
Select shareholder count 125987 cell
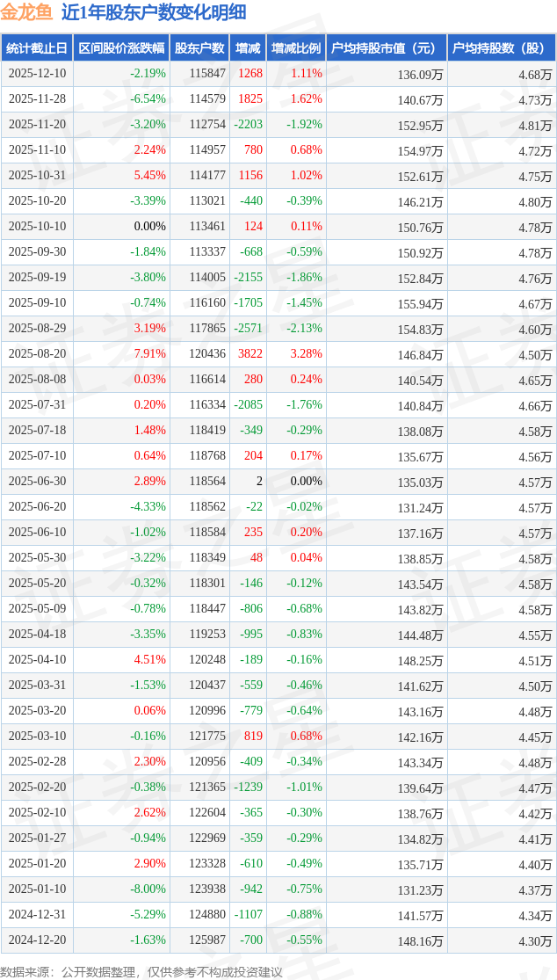(x=206, y=940)
